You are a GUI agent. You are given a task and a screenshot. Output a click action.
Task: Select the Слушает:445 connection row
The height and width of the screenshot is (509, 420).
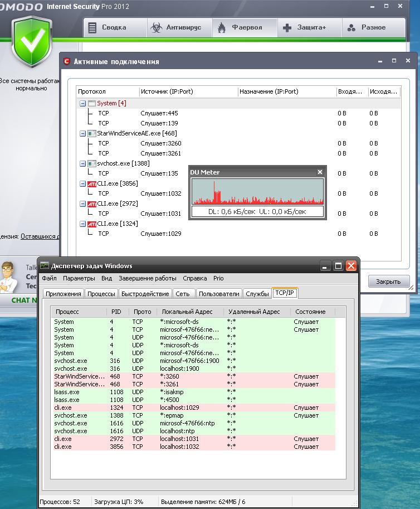tap(238, 113)
